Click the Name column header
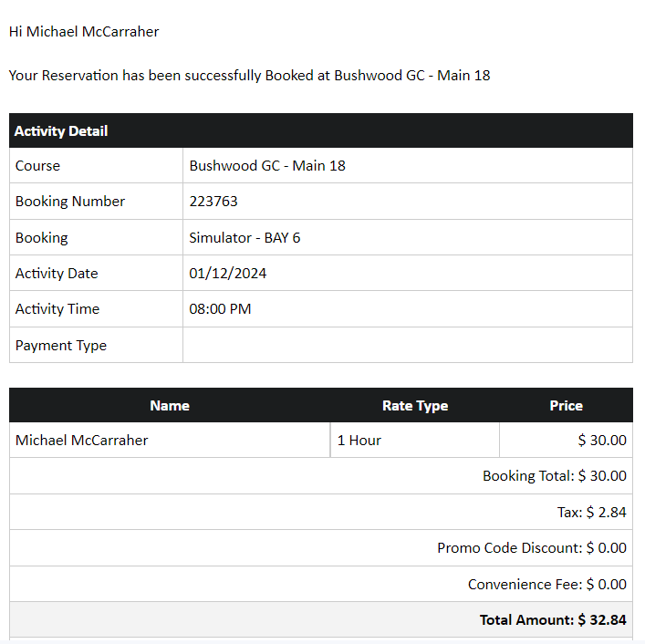The height and width of the screenshot is (644, 645). point(170,406)
